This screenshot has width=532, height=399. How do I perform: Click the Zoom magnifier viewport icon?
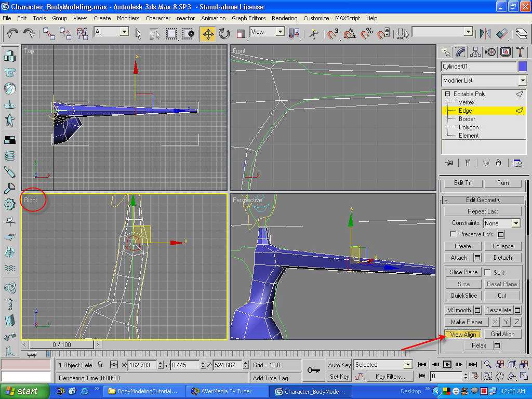point(487,364)
